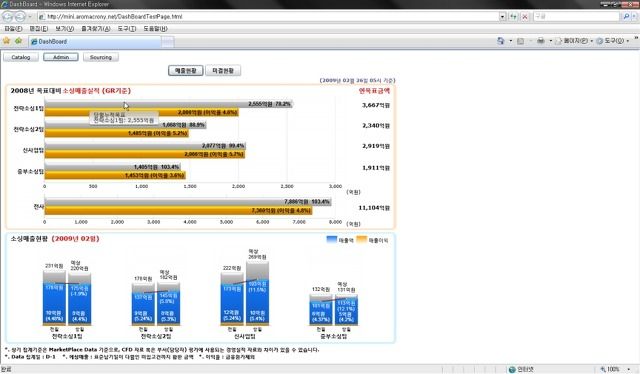Click the Add to Favorites icon
This screenshot has width=640, height=374.
(x=18, y=41)
